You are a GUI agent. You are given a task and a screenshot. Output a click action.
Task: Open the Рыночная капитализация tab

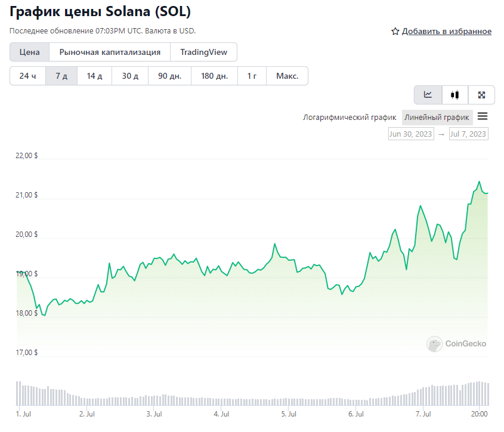[110, 52]
